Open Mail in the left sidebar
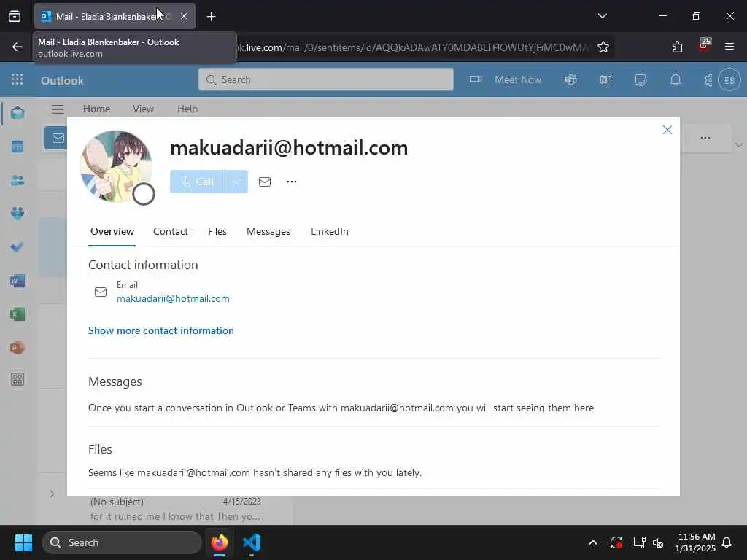 point(18,113)
